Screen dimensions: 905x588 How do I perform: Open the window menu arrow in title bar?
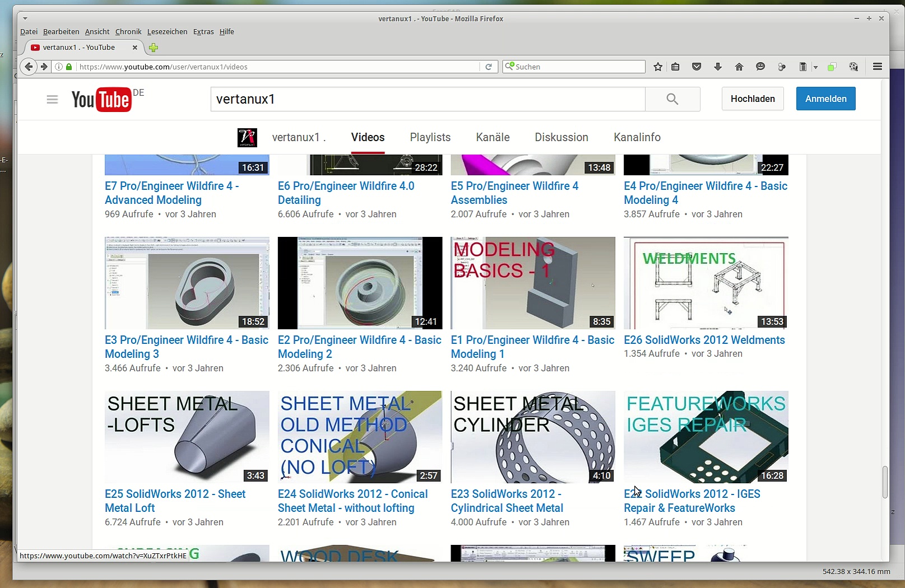point(25,18)
